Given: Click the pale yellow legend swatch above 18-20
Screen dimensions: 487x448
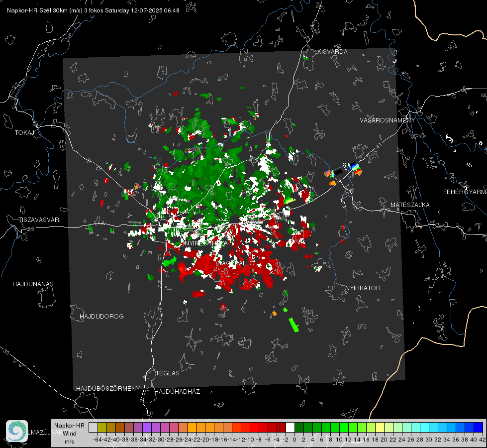Looking at the screenshot, I should tap(380, 427).
